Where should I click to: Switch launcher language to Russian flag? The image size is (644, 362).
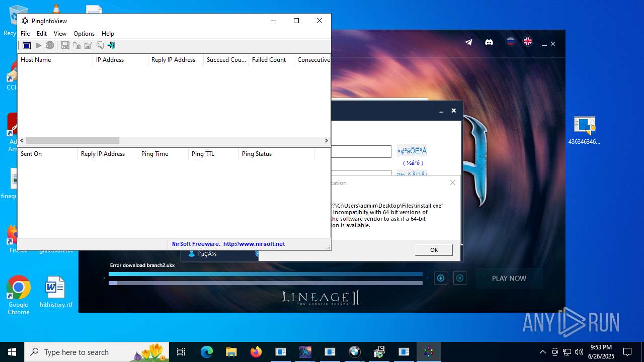coord(511,42)
